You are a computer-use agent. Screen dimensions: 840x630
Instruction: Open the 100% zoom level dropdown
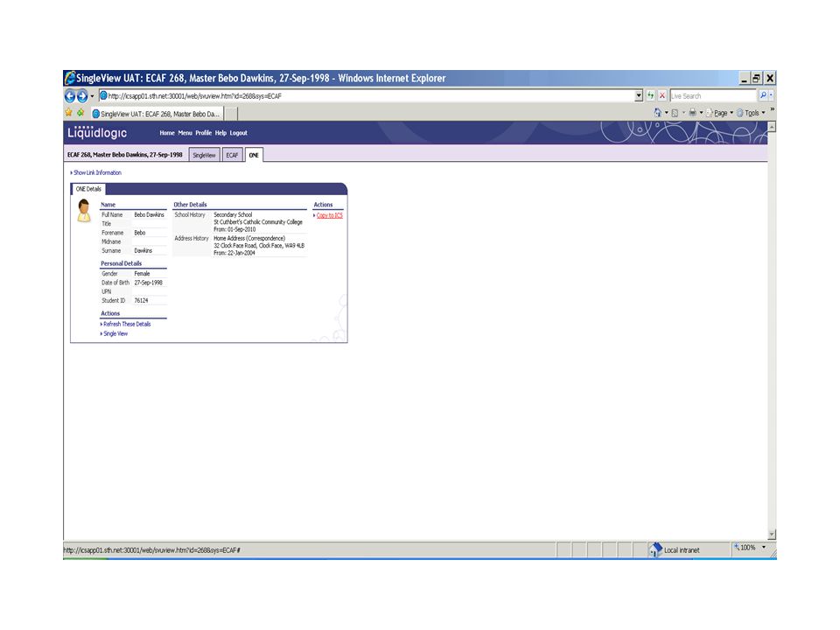click(763, 548)
